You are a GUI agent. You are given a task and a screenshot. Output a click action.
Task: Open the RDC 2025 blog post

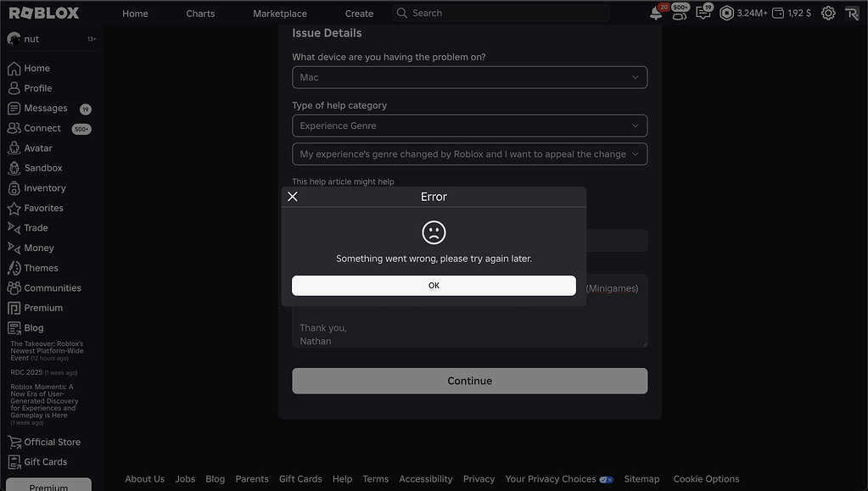pyautogui.click(x=26, y=371)
